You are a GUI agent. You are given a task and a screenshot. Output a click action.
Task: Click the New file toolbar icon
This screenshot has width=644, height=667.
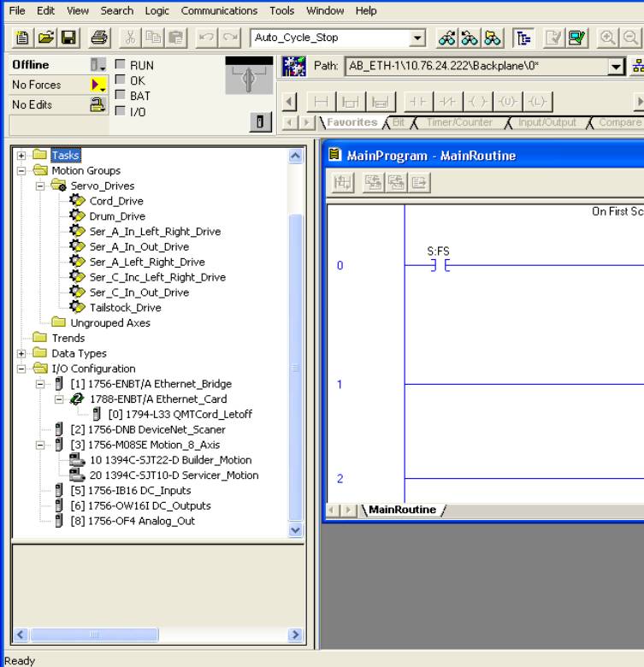[x=22, y=38]
